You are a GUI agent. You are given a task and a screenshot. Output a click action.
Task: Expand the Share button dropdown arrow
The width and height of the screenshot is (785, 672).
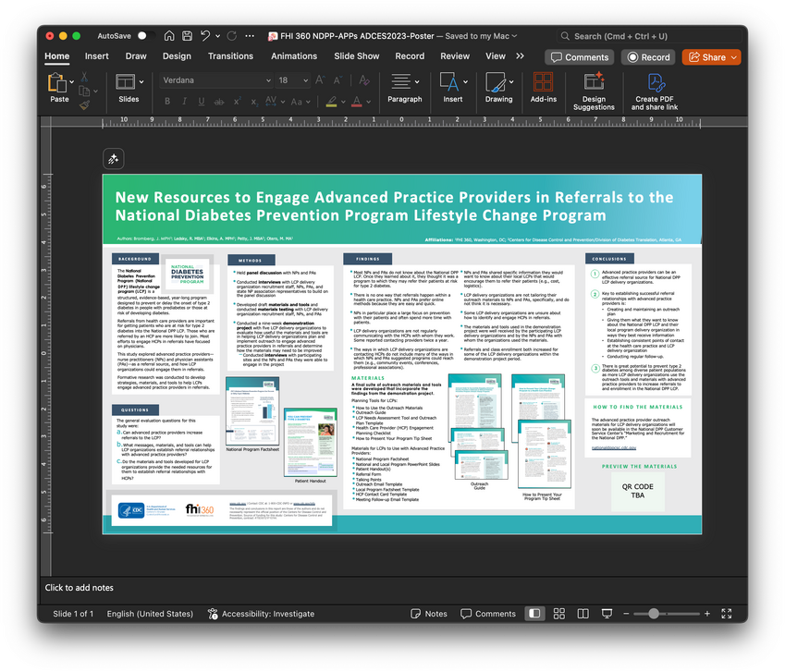tap(733, 57)
